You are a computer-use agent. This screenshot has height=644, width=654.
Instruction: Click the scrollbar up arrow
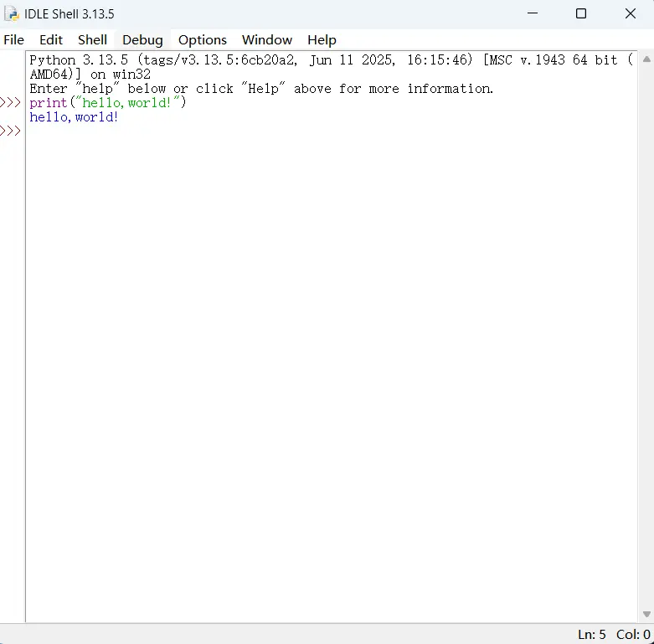(x=646, y=59)
